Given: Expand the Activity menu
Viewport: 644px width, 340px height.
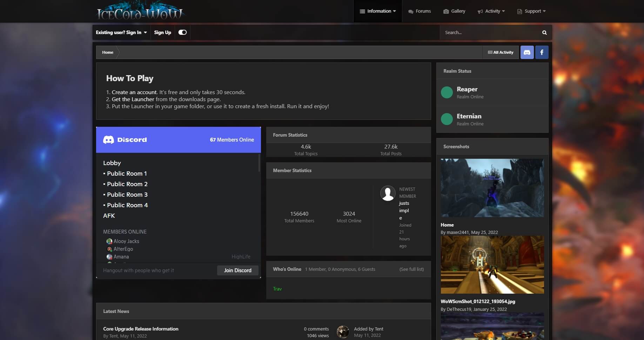Looking at the screenshot, I should (x=491, y=11).
